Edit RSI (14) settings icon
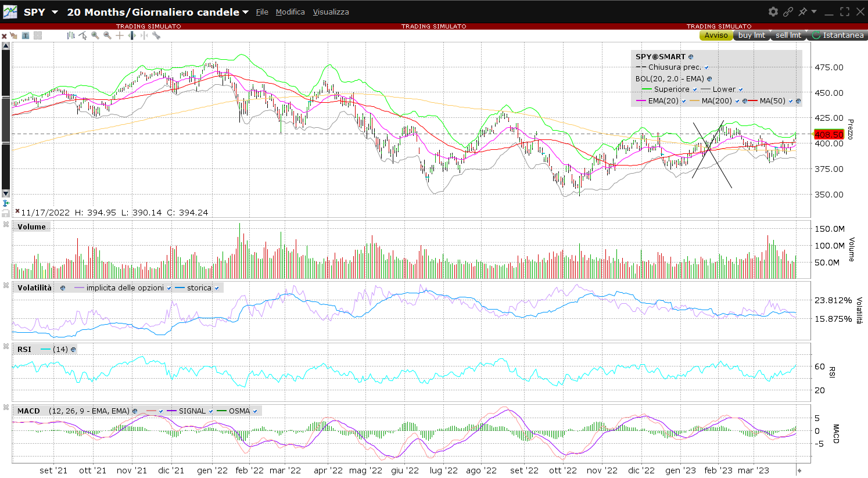Image resolution: width=868 pixels, height=478 pixels. pos(73,350)
